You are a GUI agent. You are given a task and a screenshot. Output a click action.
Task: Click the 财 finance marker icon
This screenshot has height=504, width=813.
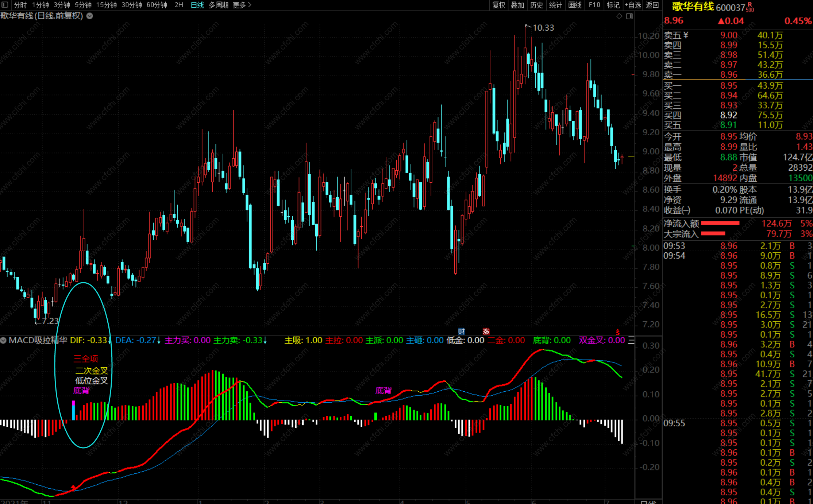tap(462, 331)
